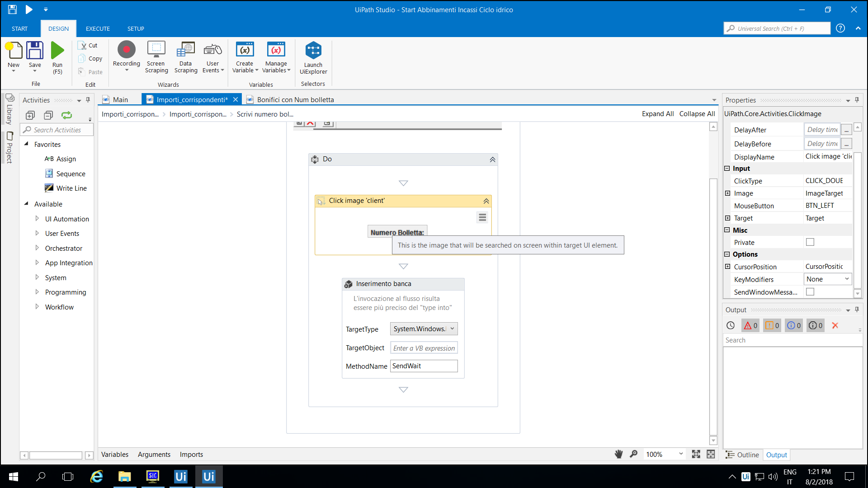
Task: Enable the Private checkbox in Misc
Action: pyautogui.click(x=810, y=242)
